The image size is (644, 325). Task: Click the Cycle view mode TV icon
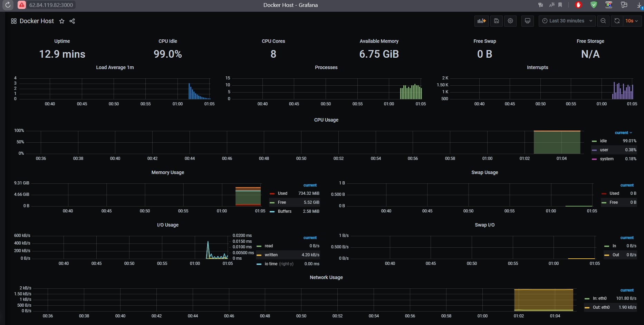pyautogui.click(x=527, y=21)
